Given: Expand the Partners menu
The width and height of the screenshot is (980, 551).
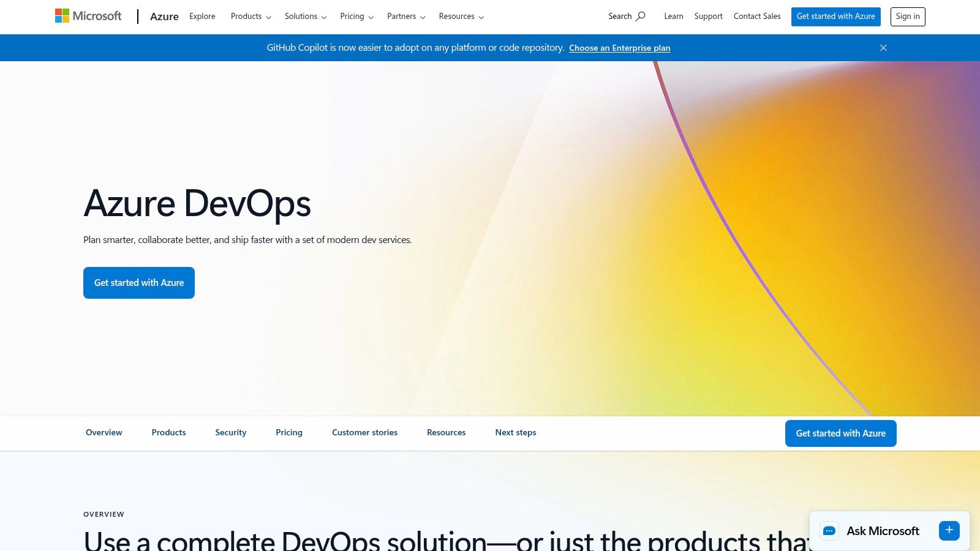Looking at the screenshot, I should click(406, 17).
